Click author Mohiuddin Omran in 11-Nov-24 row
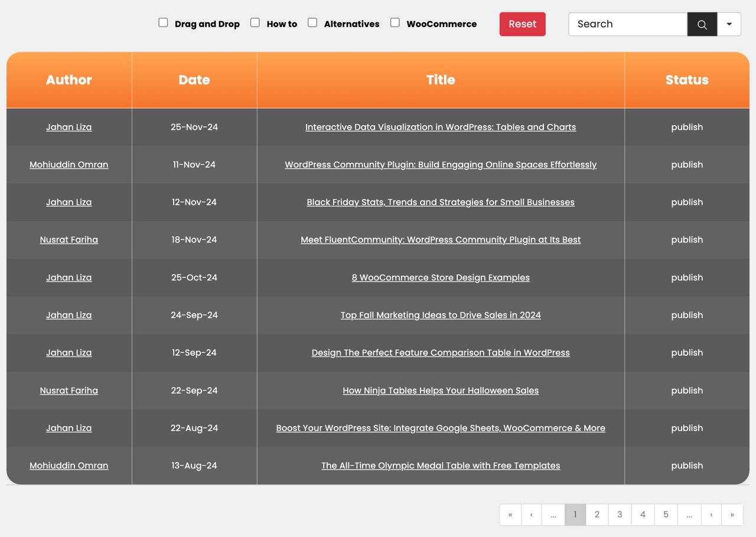756x537 pixels. 69,165
